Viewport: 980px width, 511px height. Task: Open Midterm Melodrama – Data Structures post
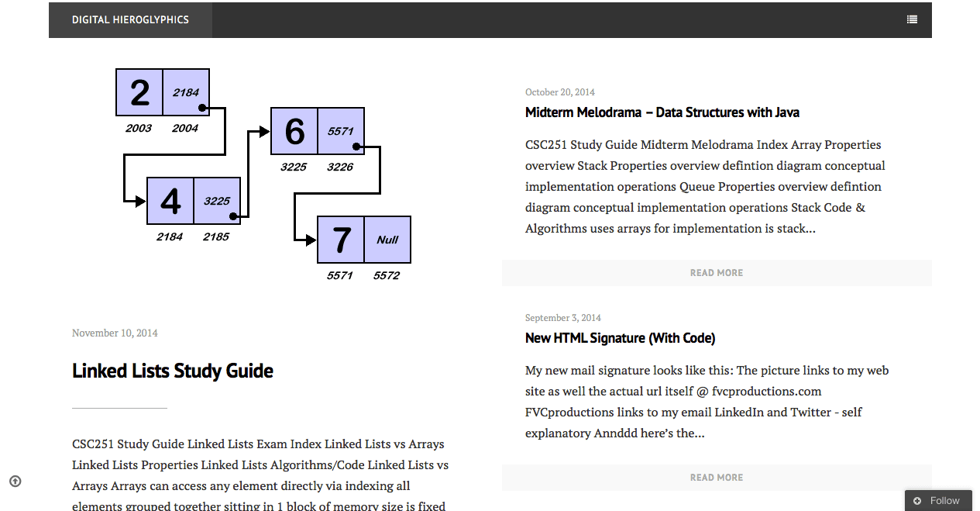(x=662, y=112)
